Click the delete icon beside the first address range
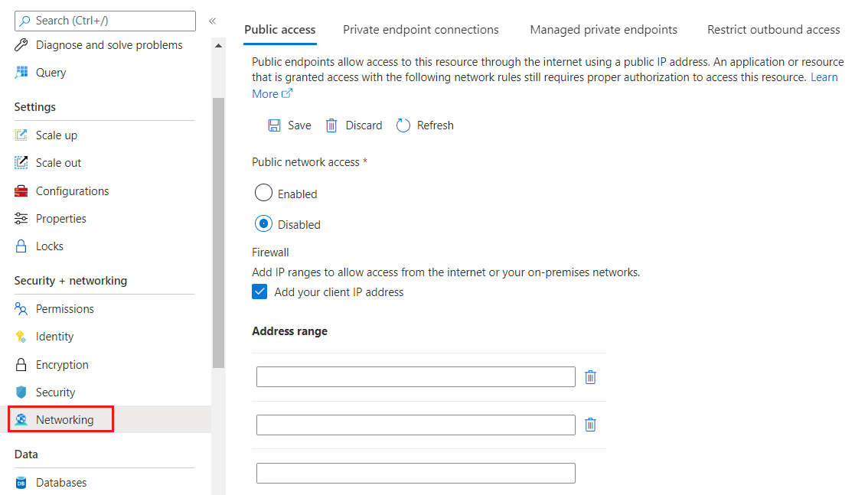 (x=590, y=376)
